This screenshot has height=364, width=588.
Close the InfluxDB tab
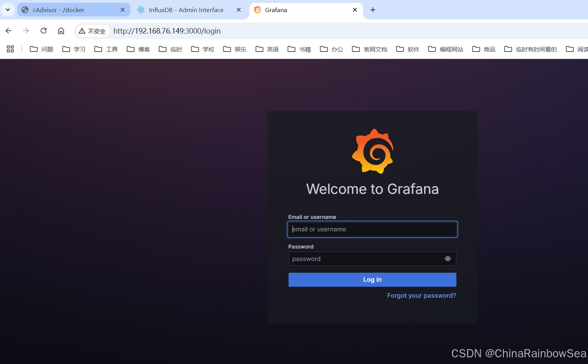(239, 10)
